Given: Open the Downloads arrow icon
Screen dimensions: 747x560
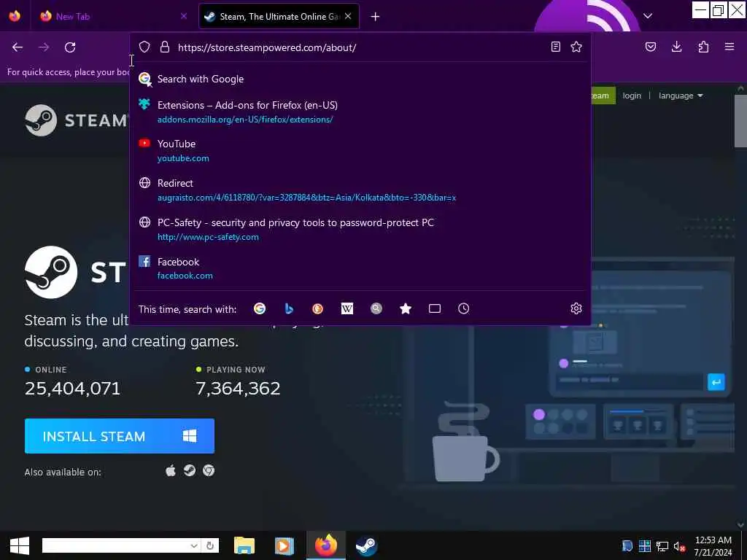Looking at the screenshot, I should [x=676, y=47].
